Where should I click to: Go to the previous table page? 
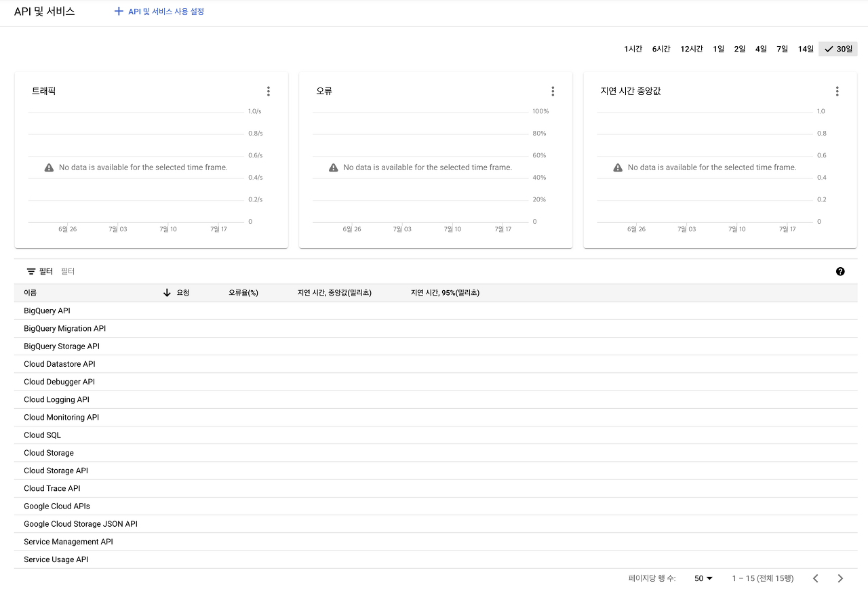click(x=815, y=578)
